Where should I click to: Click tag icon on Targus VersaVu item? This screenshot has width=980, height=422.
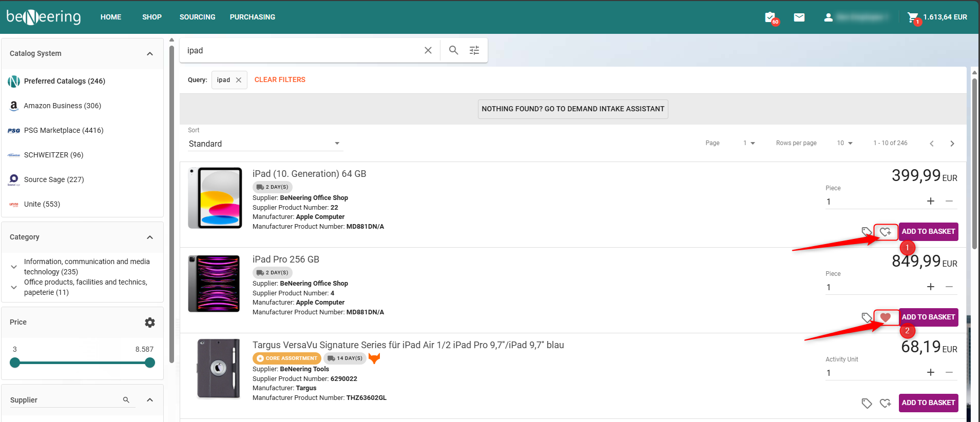(x=867, y=403)
